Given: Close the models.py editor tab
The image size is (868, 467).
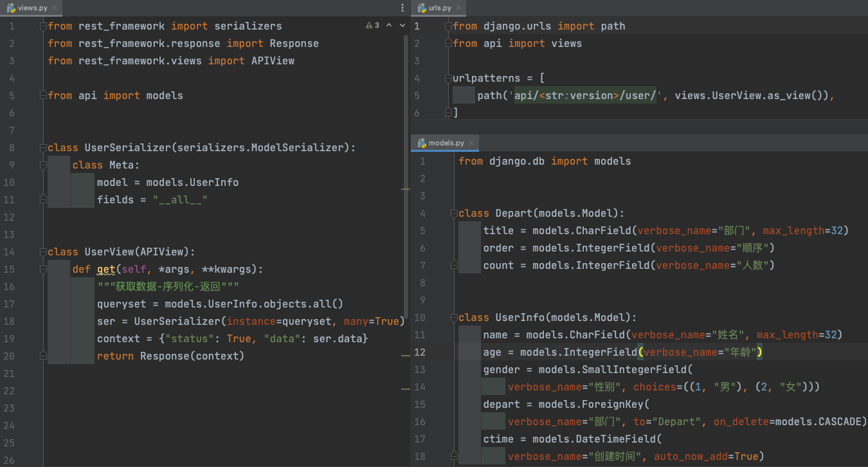Looking at the screenshot, I should pos(470,143).
